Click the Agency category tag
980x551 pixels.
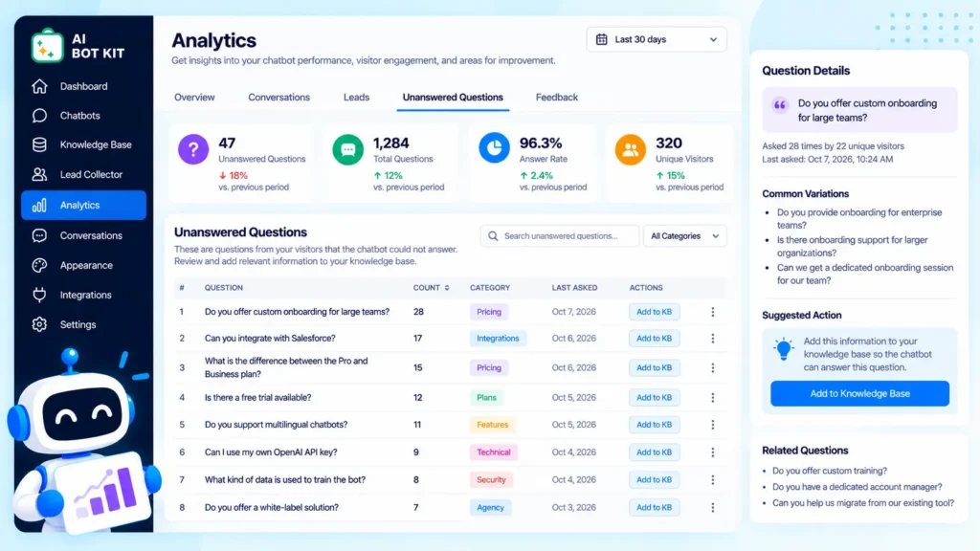tap(490, 508)
